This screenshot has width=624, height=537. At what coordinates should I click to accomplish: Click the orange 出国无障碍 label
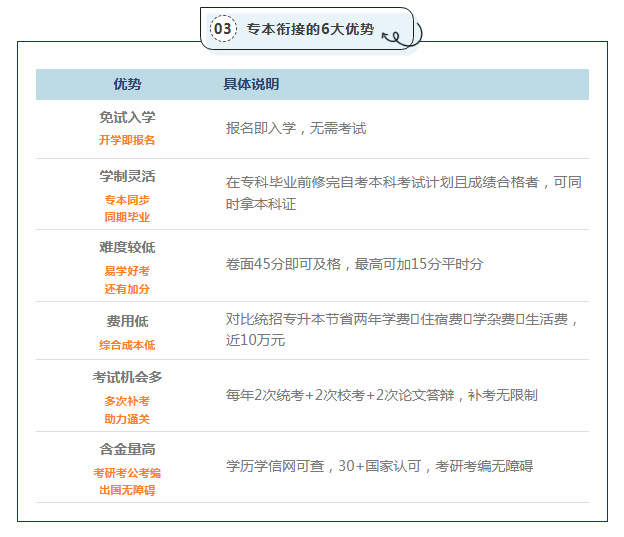pos(127,490)
